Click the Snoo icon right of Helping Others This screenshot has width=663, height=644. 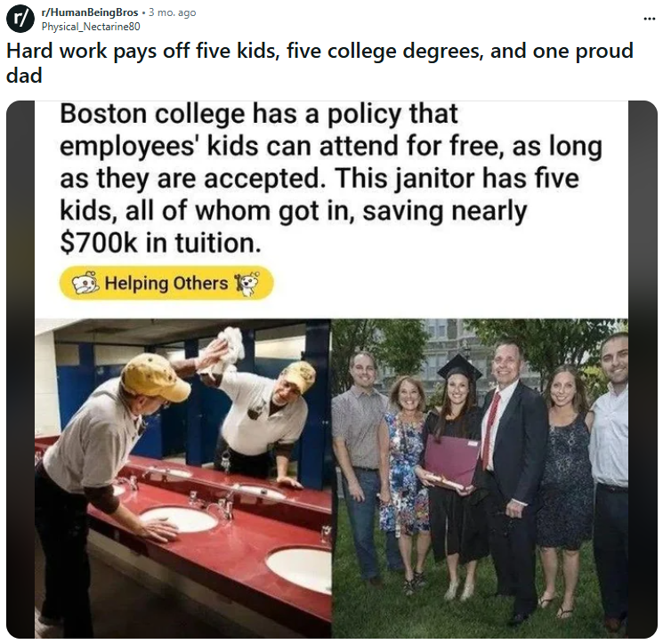(x=246, y=284)
